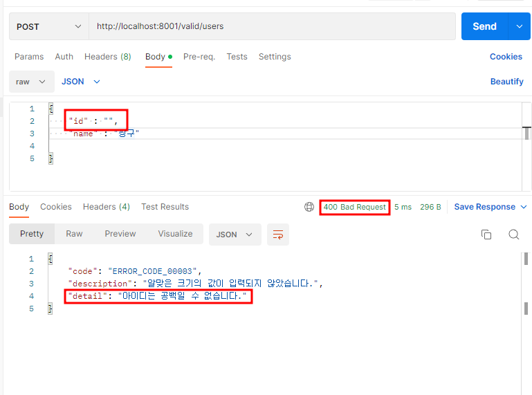Open the request Headers (8) tab
The image size is (532, 395).
pyautogui.click(x=107, y=57)
